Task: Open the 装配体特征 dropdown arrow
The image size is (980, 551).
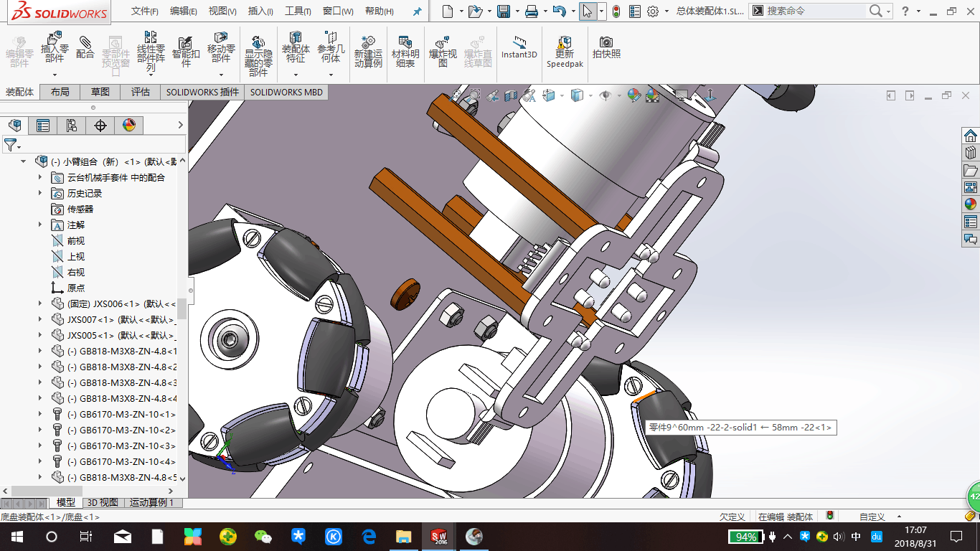Action: click(296, 74)
